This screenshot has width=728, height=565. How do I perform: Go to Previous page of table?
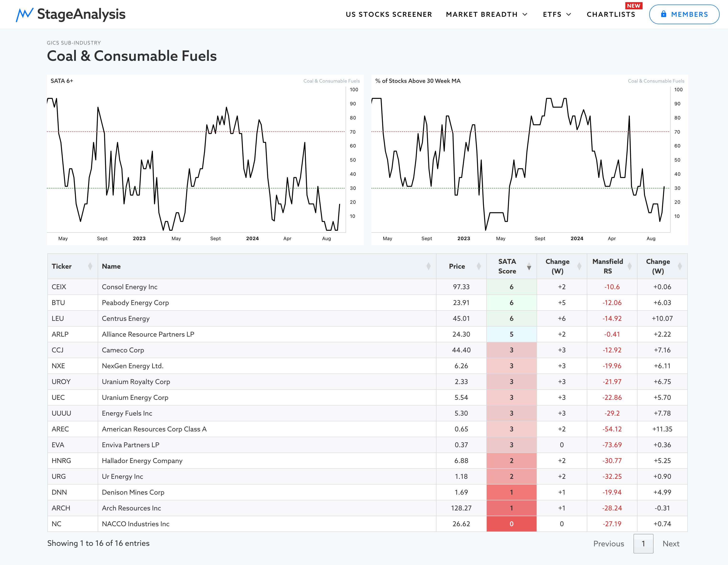tap(609, 544)
